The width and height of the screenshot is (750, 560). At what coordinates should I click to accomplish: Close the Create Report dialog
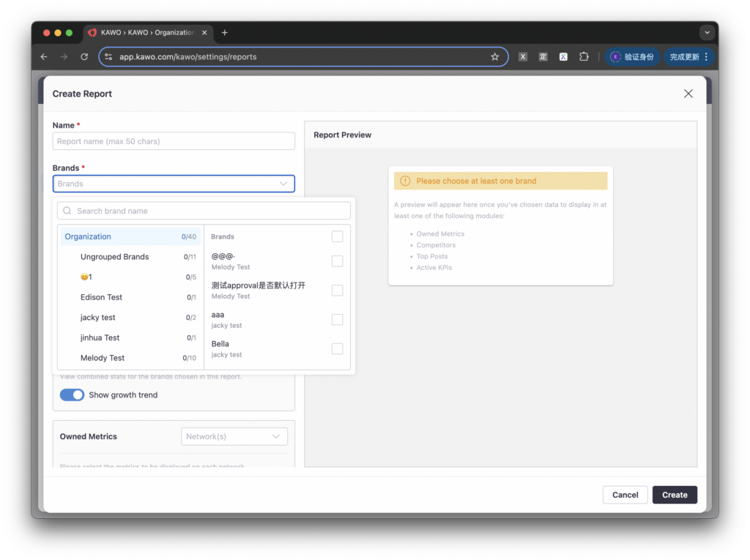pos(688,94)
